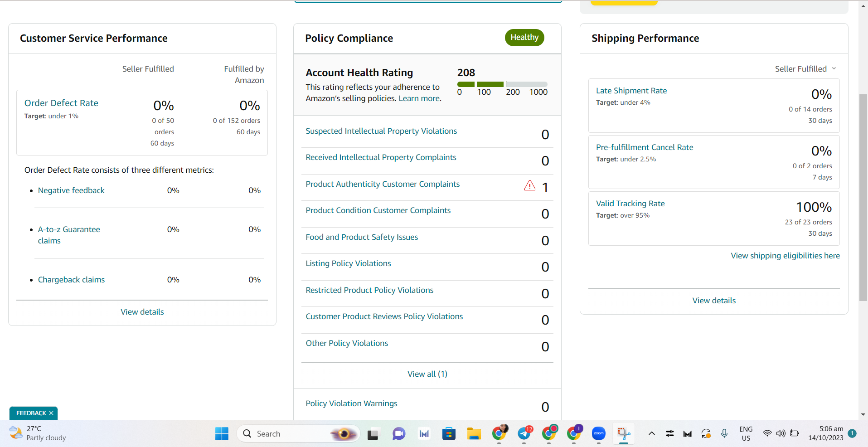Open the clock showing 5:06 am
The height and width of the screenshot is (447, 868).
tap(826, 433)
